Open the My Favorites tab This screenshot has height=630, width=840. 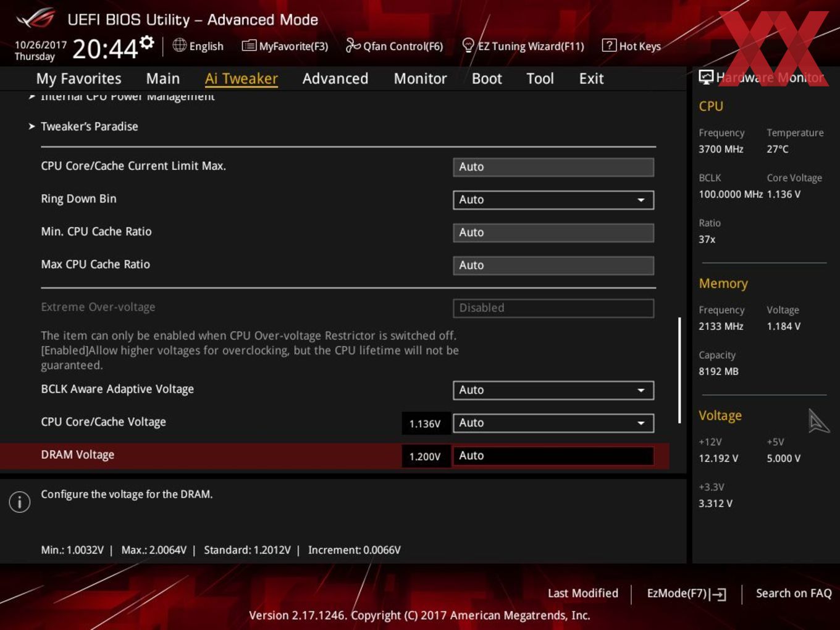78,78
